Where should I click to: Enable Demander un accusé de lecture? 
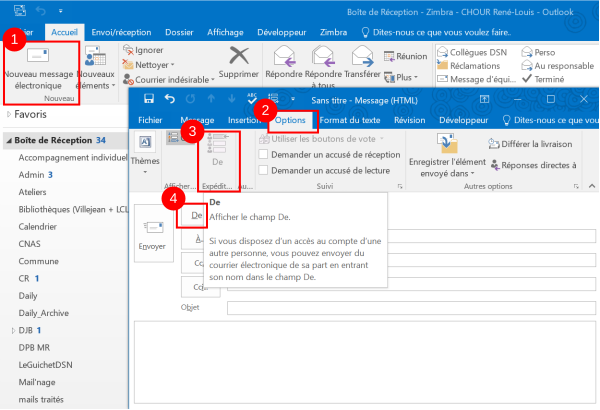[263, 171]
